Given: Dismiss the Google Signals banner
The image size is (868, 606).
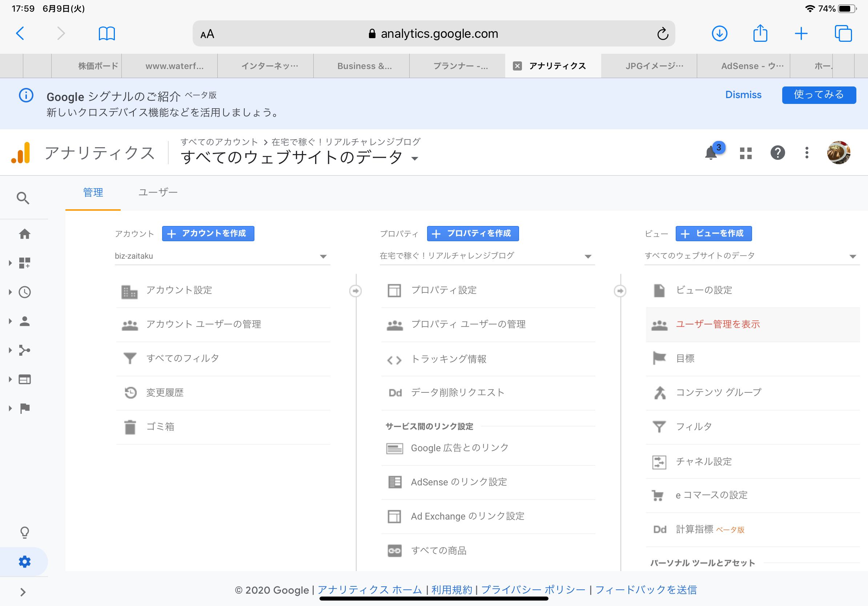Looking at the screenshot, I should pyautogui.click(x=743, y=95).
